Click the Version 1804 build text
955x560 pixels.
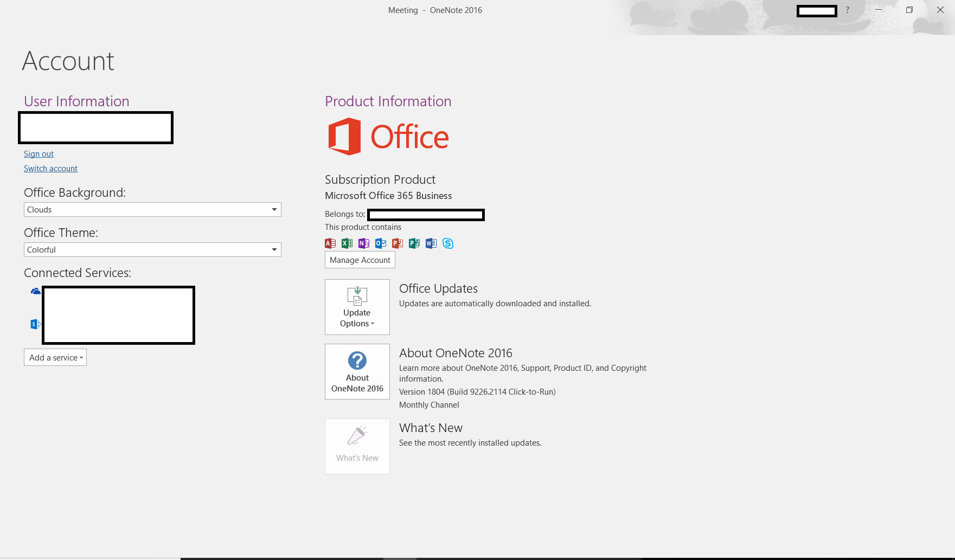477,392
